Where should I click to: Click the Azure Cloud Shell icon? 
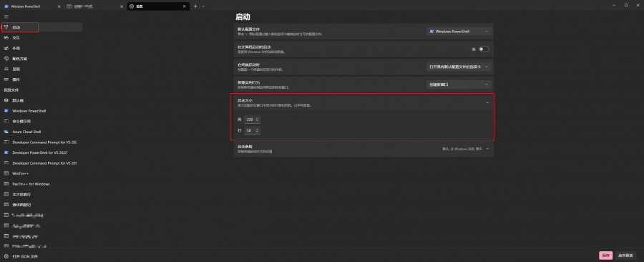[x=6, y=132]
